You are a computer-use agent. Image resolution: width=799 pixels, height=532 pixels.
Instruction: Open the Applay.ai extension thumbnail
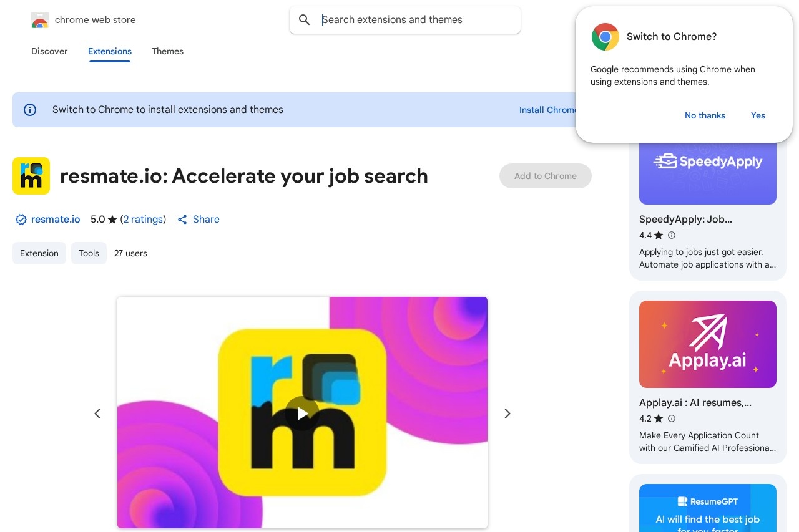(x=708, y=344)
